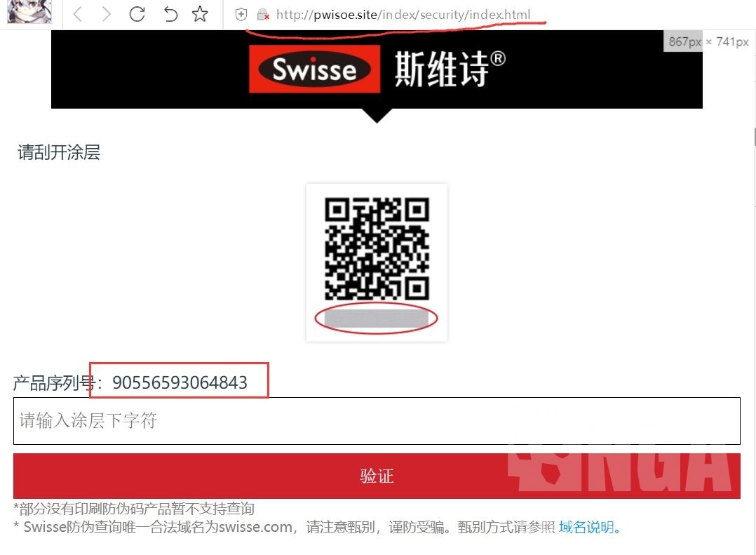Click the red 验证 verify button
756x555 pixels.
[x=377, y=476]
